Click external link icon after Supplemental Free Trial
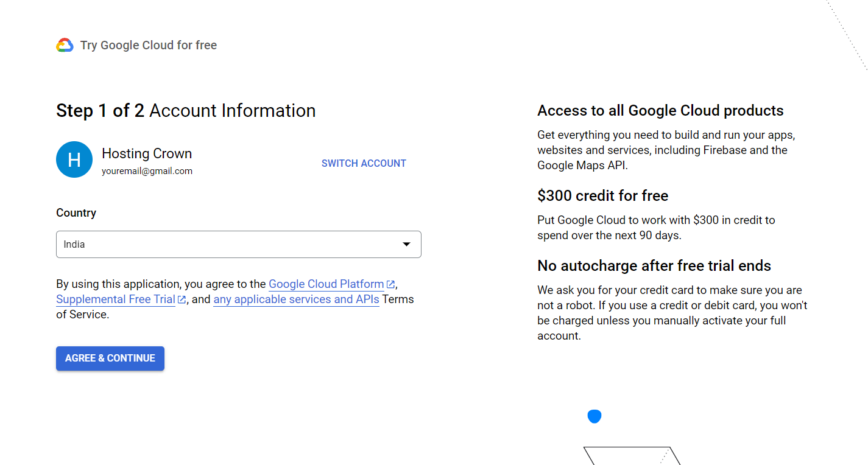 (x=182, y=299)
